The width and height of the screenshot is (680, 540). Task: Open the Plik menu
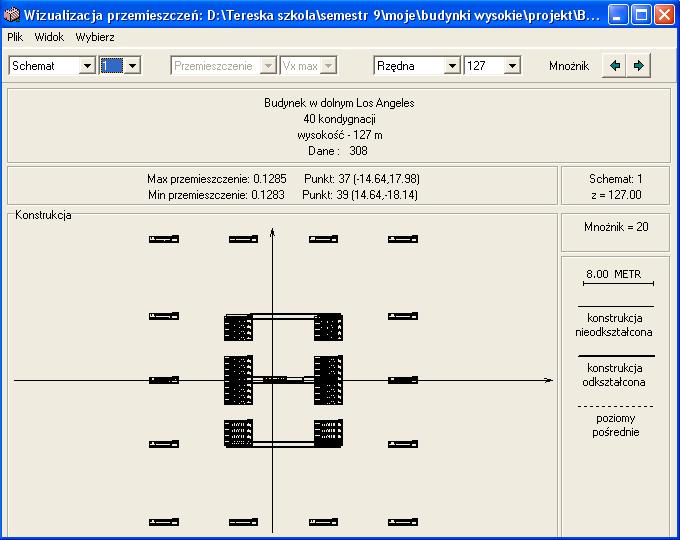coord(15,37)
